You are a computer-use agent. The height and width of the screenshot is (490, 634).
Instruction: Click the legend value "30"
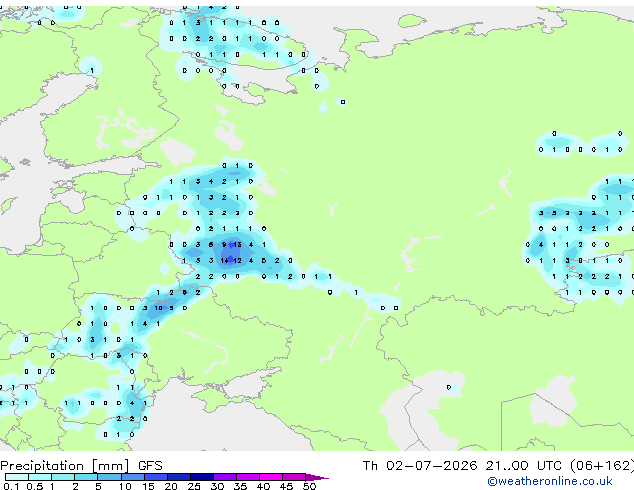click(217, 486)
